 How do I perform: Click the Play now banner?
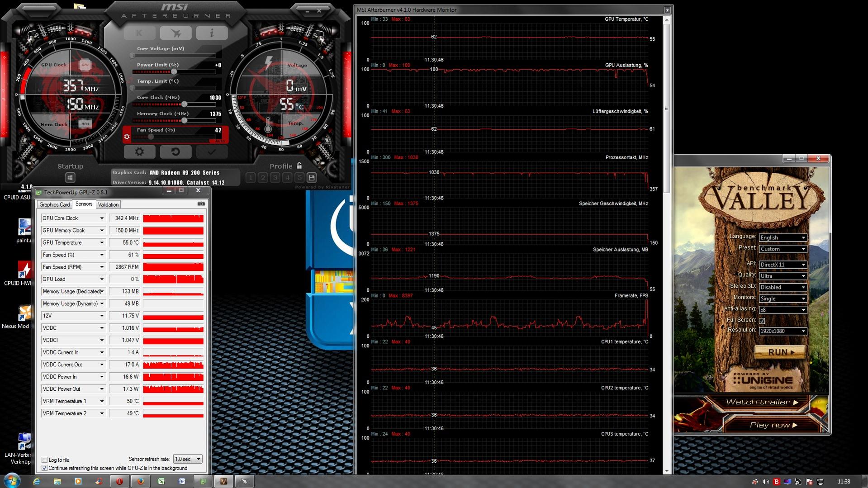coord(773,425)
